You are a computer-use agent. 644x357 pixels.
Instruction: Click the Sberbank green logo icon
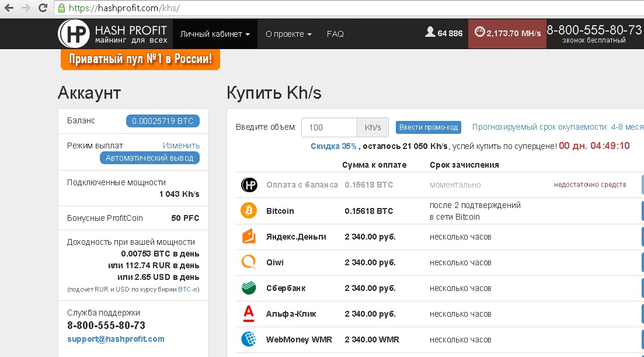click(x=249, y=288)
